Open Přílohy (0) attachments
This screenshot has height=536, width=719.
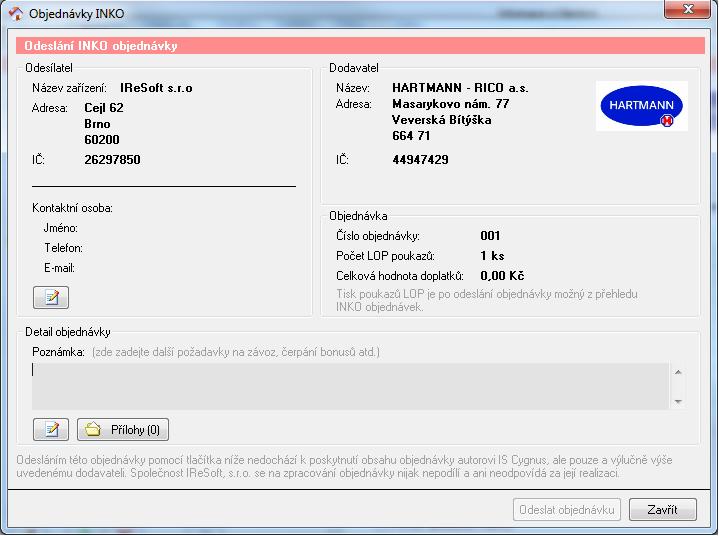pyautogui.click(x=123, y=430)
